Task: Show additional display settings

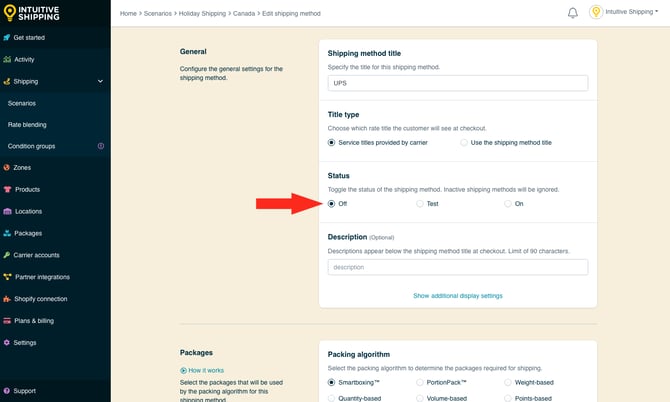Action: (x=457, y=296)
